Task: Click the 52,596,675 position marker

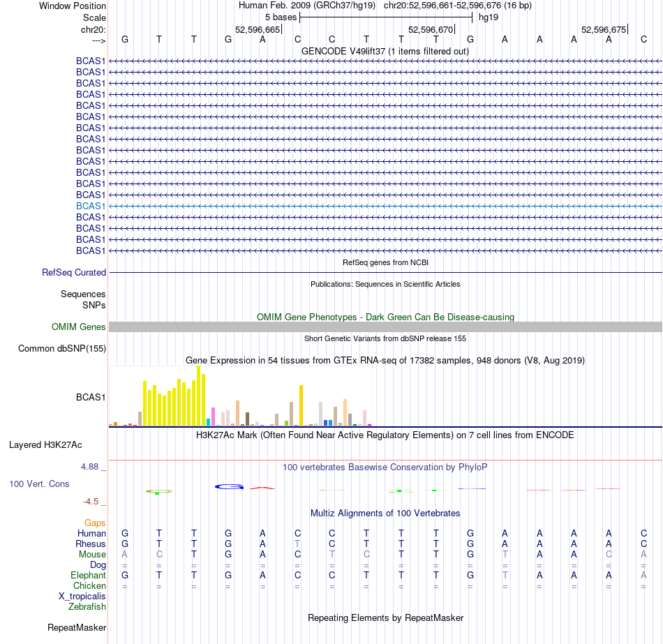Action: pos(604,29)
